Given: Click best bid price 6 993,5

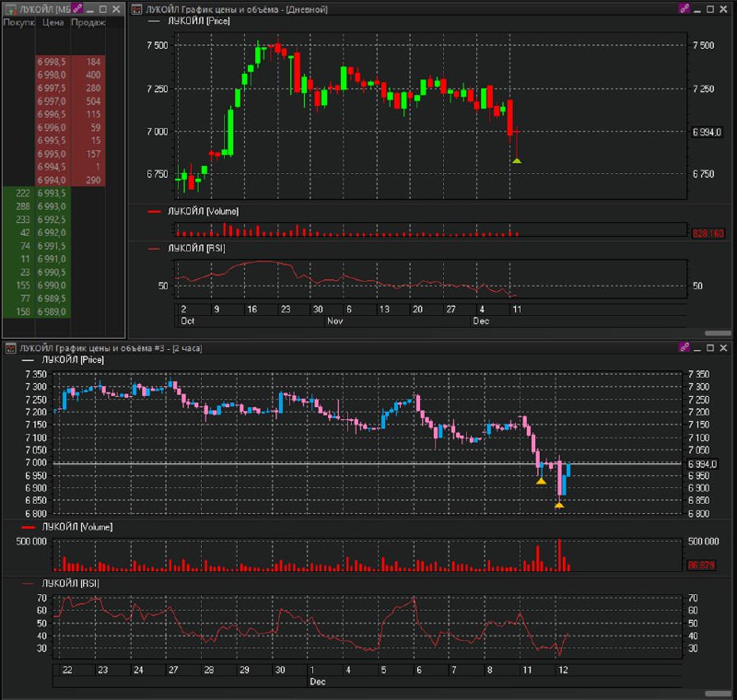Looking at the screenshot, I should pyautogui.click(x=52, y=193).
